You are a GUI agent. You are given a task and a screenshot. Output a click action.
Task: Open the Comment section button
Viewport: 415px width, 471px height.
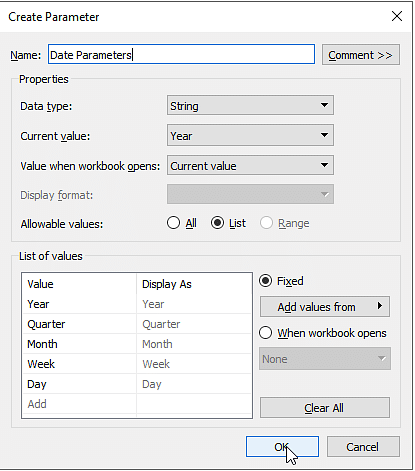pyautogui.click(x=361, y=55)
